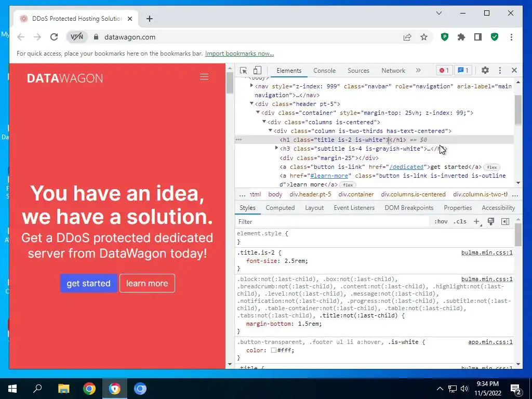532x399 pixels.
Task: Select the Elements tab
Action: pos(289,71)
